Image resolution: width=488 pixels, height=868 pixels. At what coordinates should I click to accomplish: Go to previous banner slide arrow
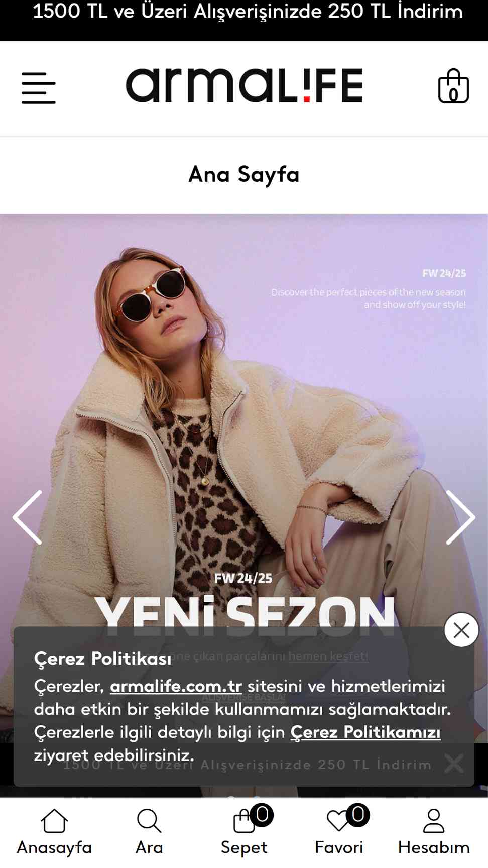coord(28,517)
